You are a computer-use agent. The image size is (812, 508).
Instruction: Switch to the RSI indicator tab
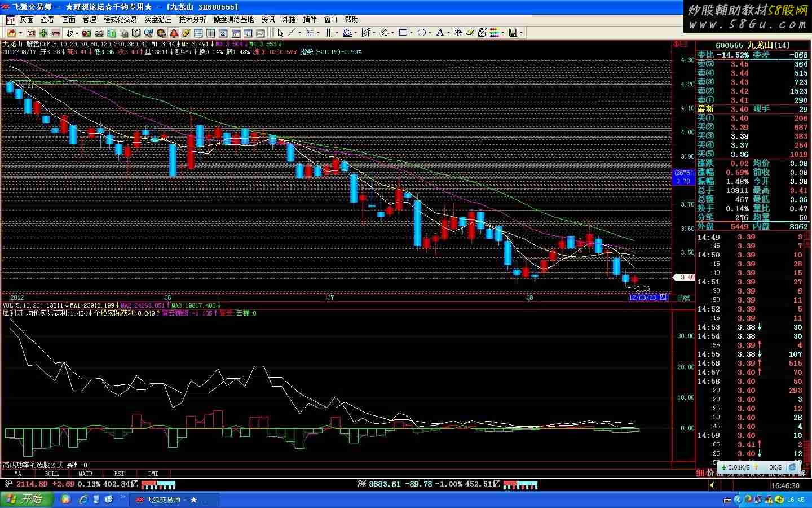click(119, 474)
